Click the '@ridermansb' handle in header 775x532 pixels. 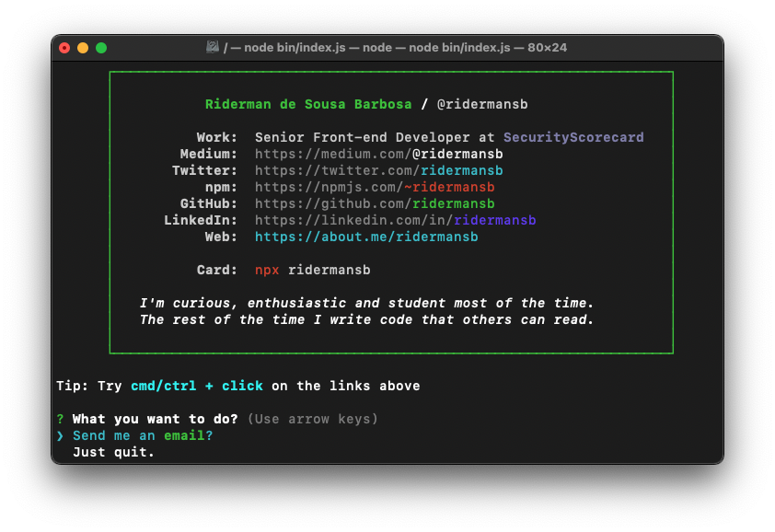coord(482,104)
